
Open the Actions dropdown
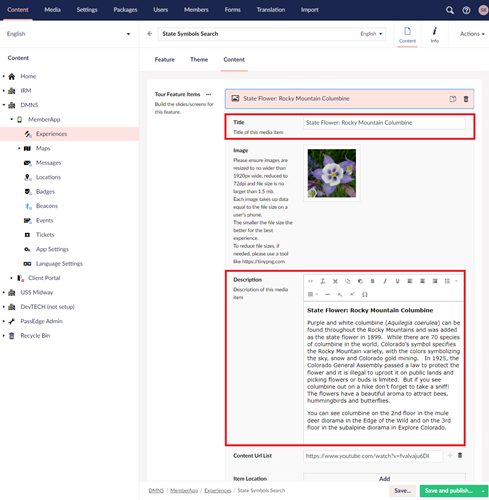(x=472, y=34)
